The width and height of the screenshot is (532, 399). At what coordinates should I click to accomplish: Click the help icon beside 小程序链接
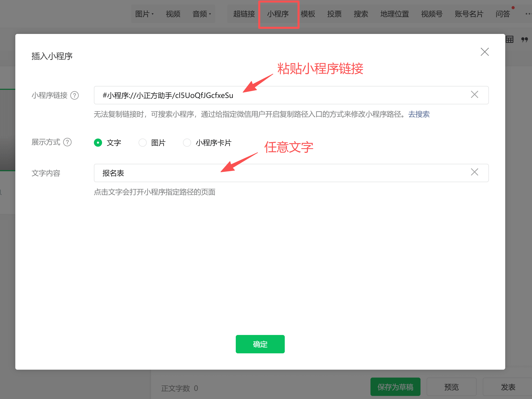[x=75, y=95]
